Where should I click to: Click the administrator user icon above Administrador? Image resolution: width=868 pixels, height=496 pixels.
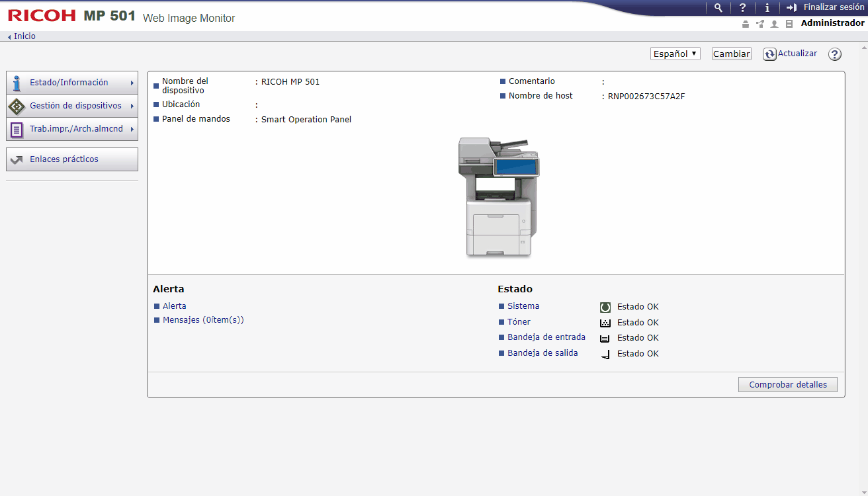[x=774, y=23]
